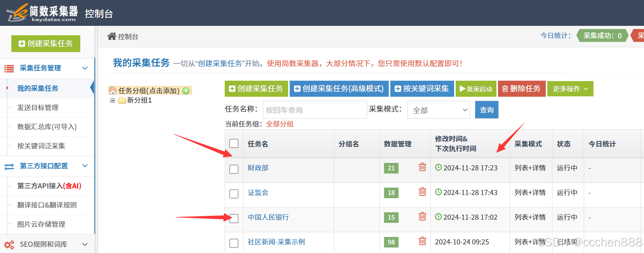Open the 社区新闻-采集示例 task link
Viewport: 644px width, 253px height.
276,242
